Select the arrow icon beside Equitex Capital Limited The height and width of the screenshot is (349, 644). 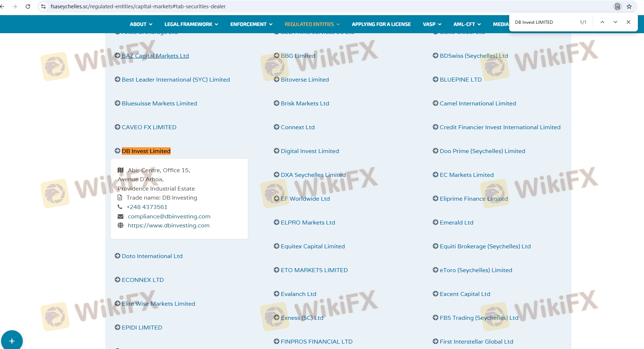[x=276, y=246]
